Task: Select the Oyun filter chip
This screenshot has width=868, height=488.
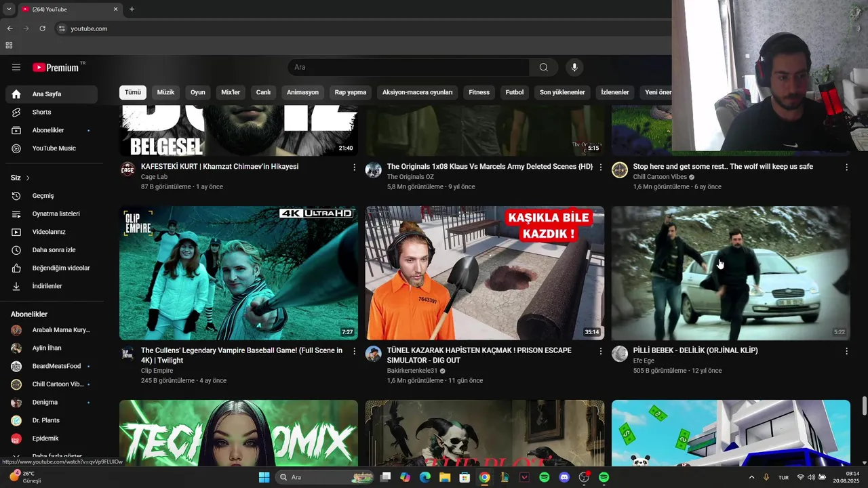Action: [x=197, y=92]
